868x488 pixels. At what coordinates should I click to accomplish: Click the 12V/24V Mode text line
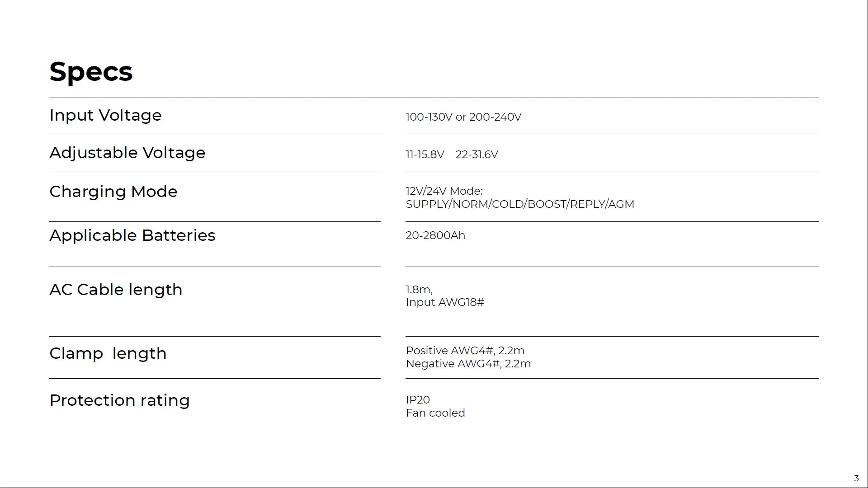click(444, 191)
